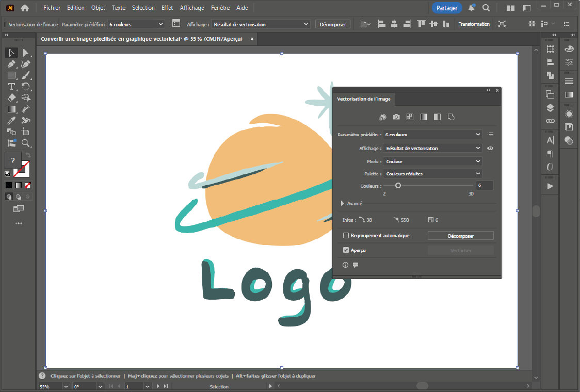580x392 pixels.
Task: Click the Couleurs slider handle
Action: pyautogui.click(x=398, y=185)
